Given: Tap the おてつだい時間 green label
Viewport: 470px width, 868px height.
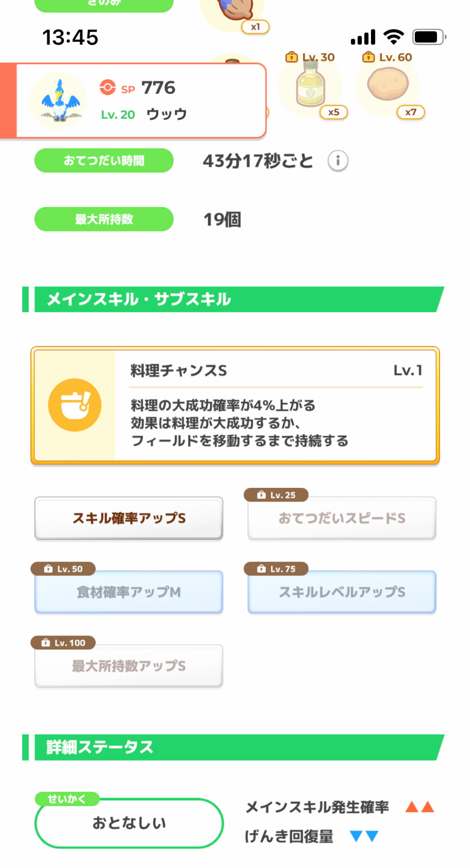Looking at the screenshot, I should click(x=104, y=161).
